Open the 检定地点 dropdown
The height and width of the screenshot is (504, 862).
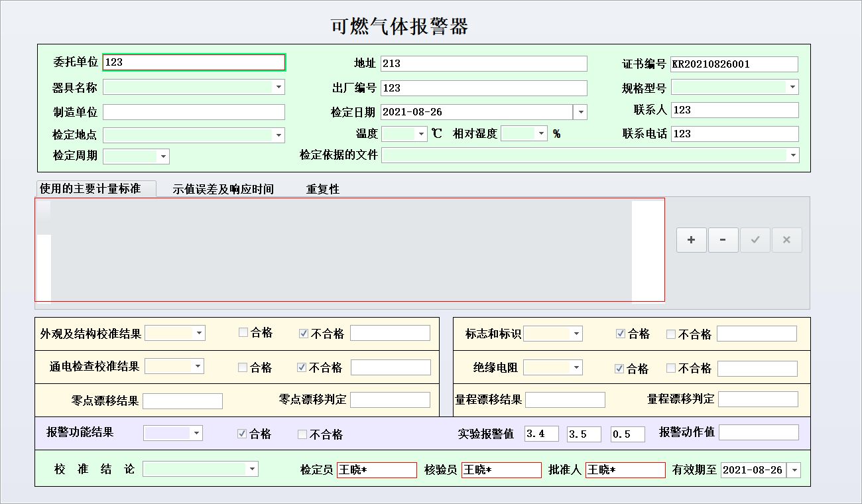[x=278, y=135]
